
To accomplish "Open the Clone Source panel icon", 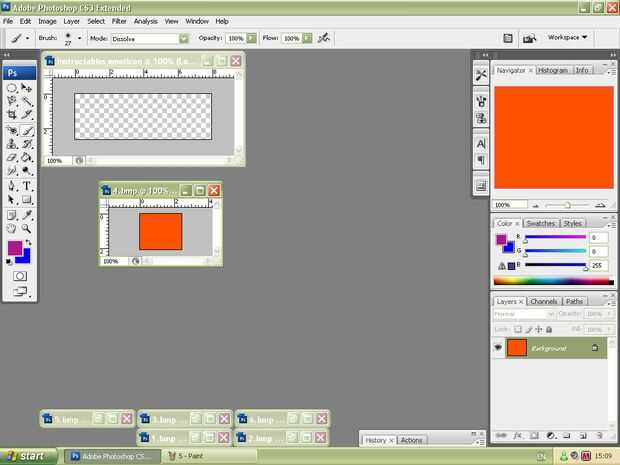I will pyautogui.click(x=481, y=118).
